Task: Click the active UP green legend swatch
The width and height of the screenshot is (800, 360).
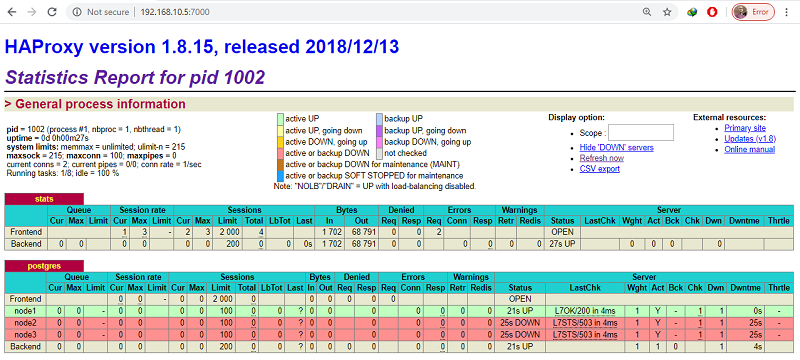Action: [280, 119]
